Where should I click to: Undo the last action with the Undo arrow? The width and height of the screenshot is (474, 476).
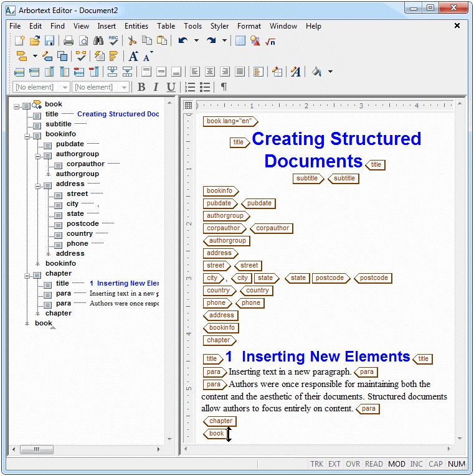183,40
